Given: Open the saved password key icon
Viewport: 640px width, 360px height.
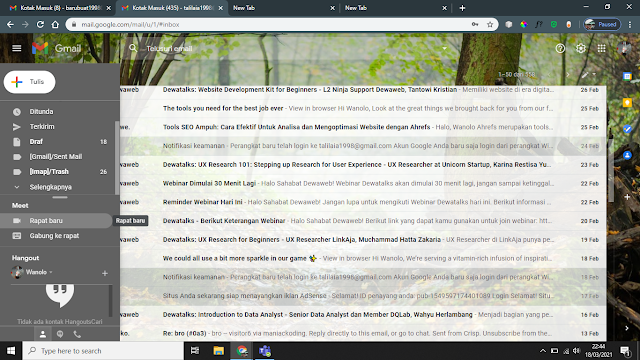Looking at the screenshot, I should 475,24.
